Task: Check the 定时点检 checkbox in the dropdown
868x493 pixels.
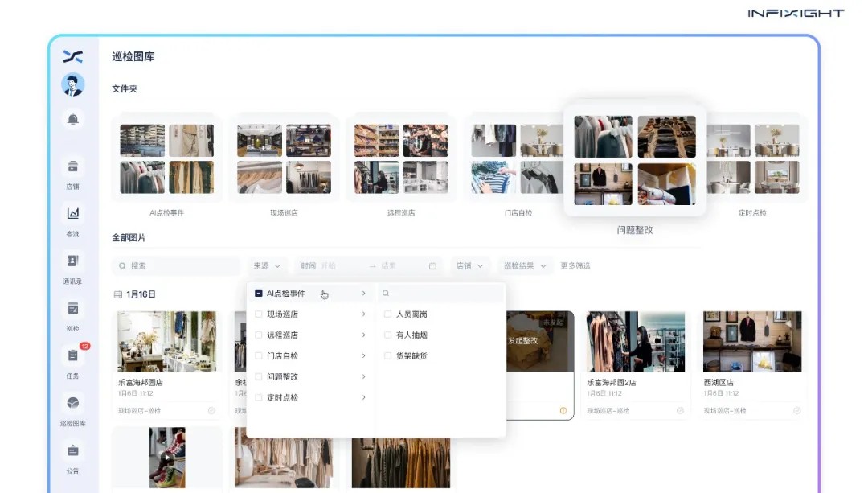Action: pyautogui.click(x=259, y=397)
